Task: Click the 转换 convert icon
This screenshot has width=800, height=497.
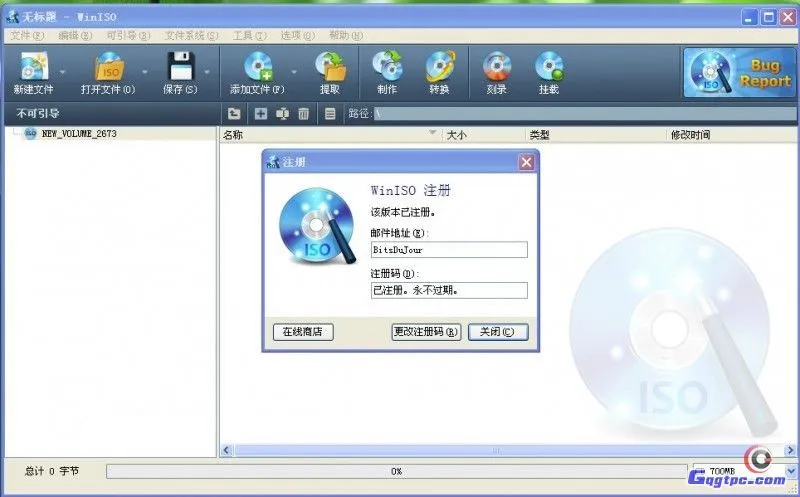Action: pyautogui.click(x=440, y=67)
